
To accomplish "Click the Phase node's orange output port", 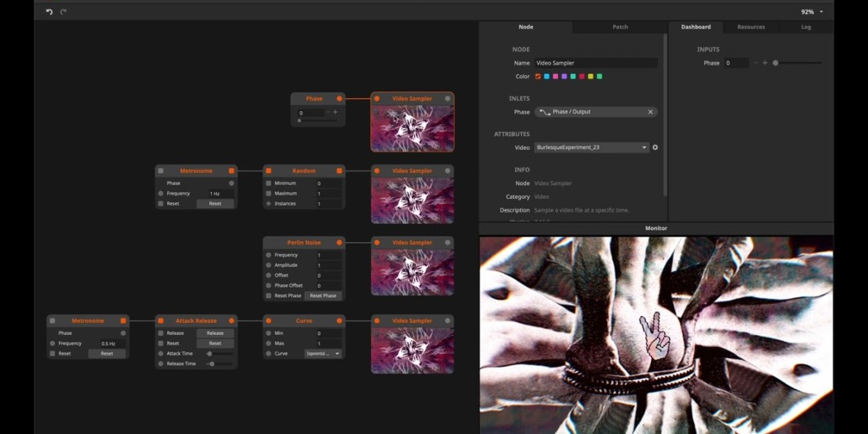I will click(x=340, y=99).
